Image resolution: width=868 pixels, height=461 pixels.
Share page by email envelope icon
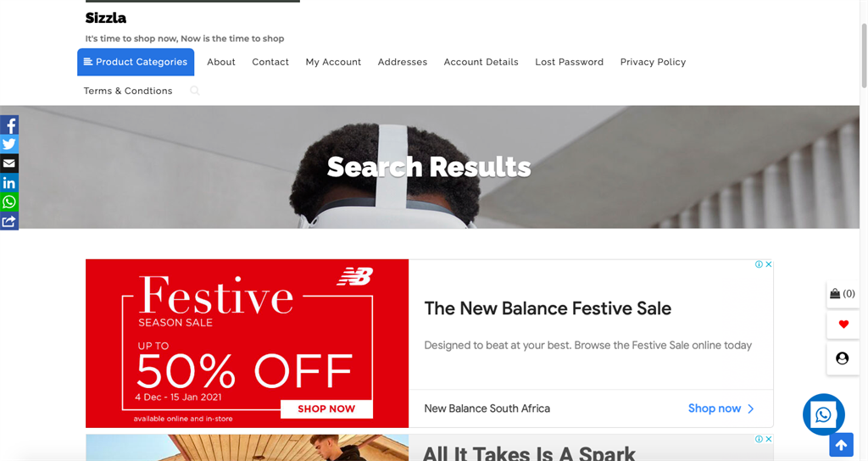(x=8, y=164)
